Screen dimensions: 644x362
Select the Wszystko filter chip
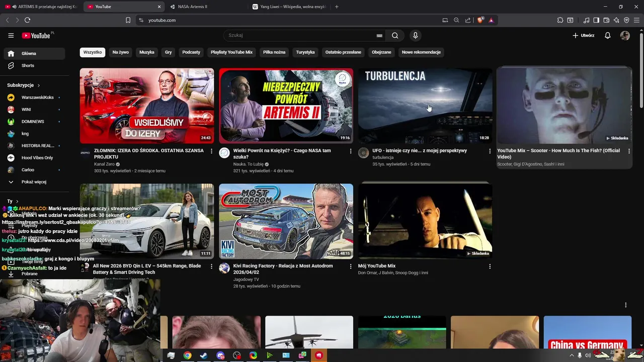93,52
